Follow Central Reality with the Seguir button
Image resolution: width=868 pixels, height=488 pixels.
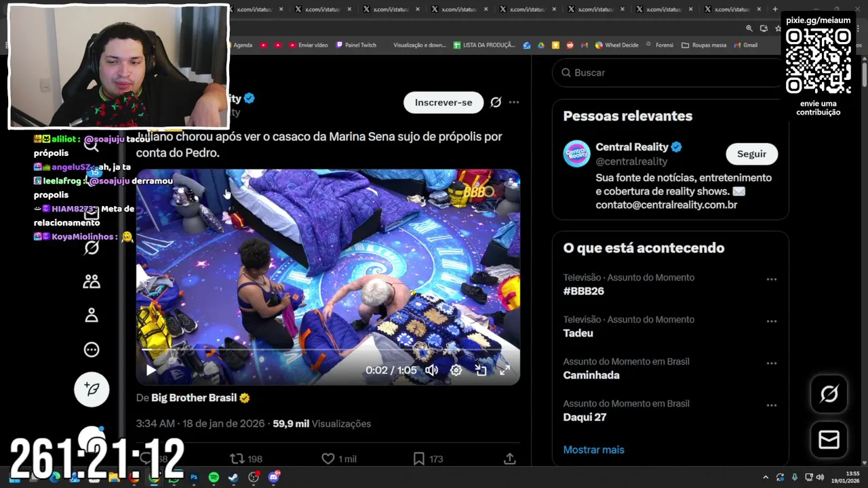pyautogui.click(x=751, y=154)
